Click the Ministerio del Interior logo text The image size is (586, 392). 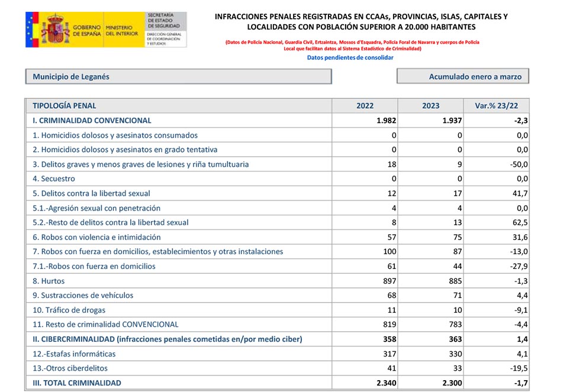click(x=122, y=31)
